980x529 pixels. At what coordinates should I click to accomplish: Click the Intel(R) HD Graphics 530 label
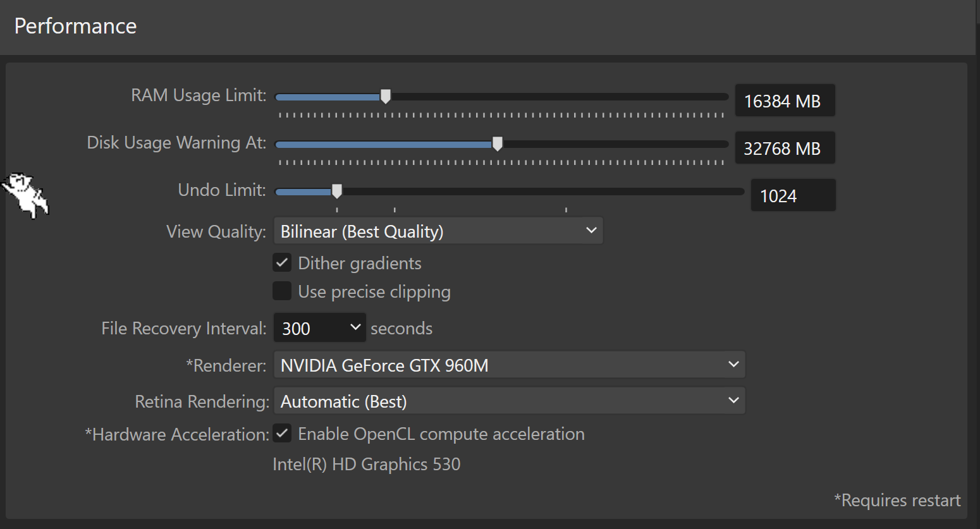click(367, 464)
